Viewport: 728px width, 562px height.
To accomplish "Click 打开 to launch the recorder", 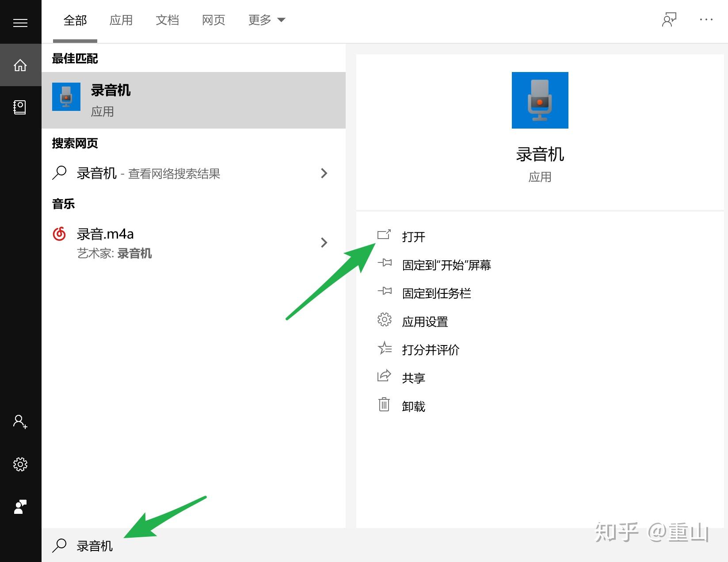I will [414, 237].
